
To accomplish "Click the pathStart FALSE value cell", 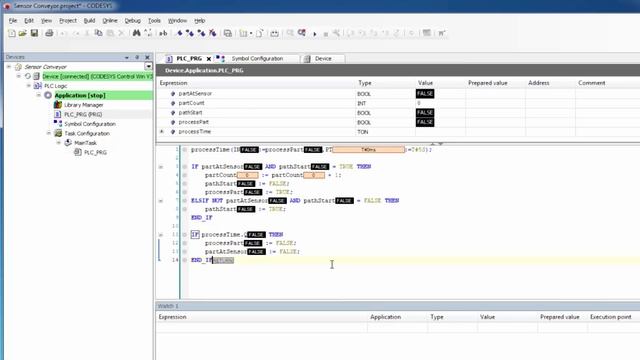I will (425, 113).
